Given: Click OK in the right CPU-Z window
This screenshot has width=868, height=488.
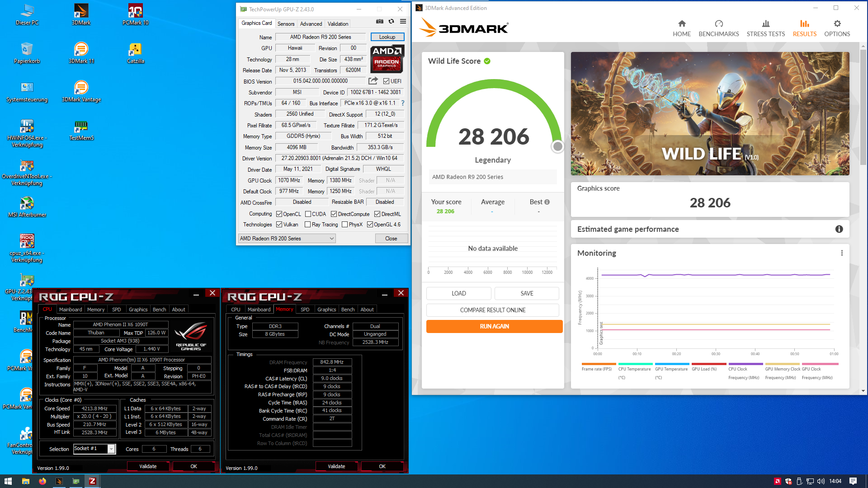Looking at the screenshot, I should [x=382, y=466].
